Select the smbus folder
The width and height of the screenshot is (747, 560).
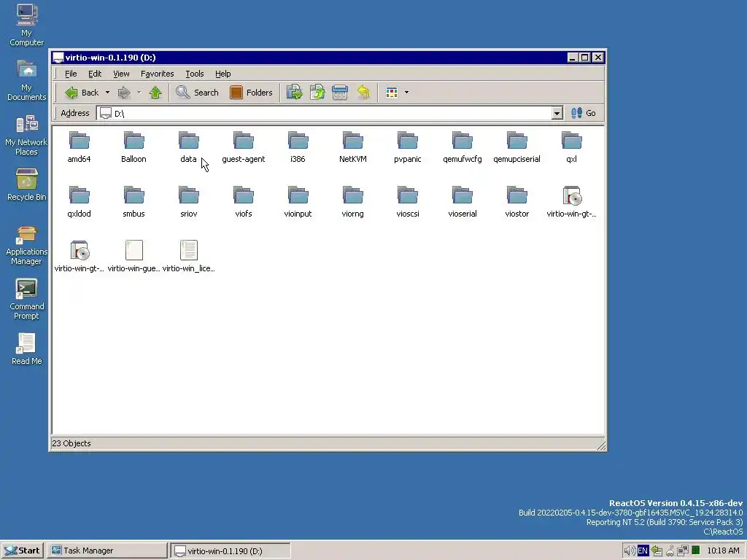pos(134,203)
